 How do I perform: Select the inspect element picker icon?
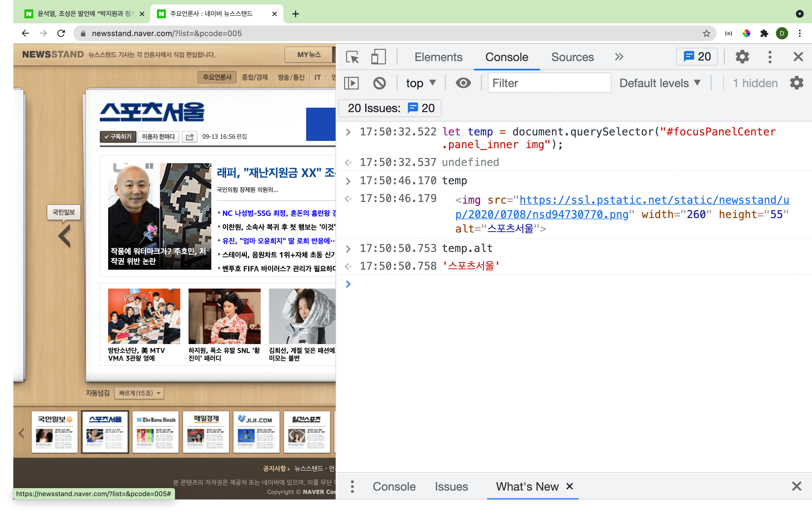(x=352, y=57)
